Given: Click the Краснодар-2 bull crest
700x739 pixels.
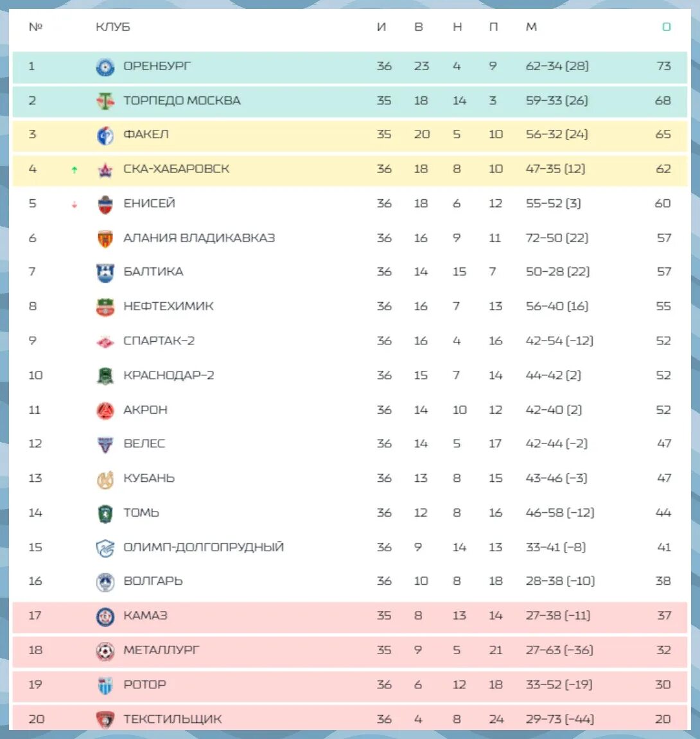Looking at the screenshot, I should (x=105, y=376).
